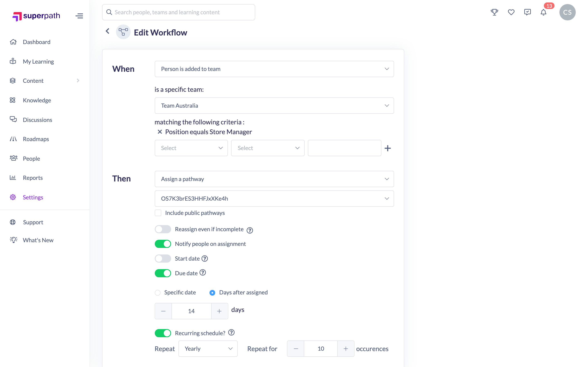Focus the search people and content field

pyautogui.click(x=178, y=12)
